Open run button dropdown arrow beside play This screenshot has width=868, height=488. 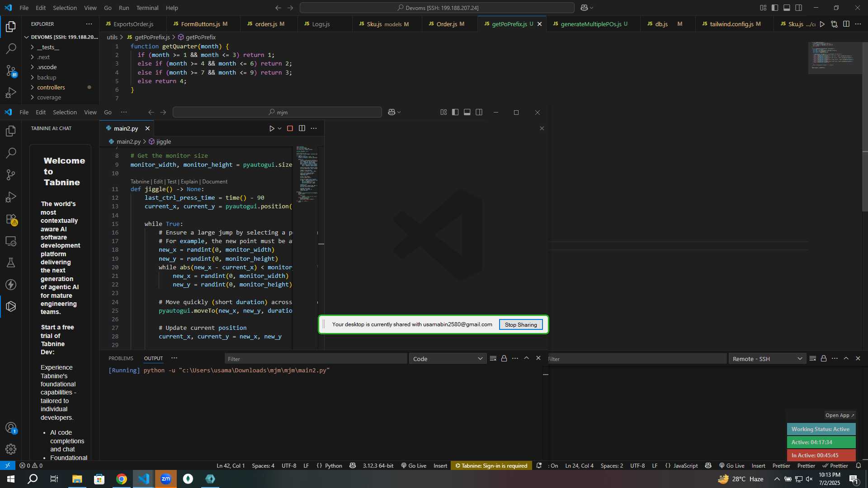click(x=279, y=128)
